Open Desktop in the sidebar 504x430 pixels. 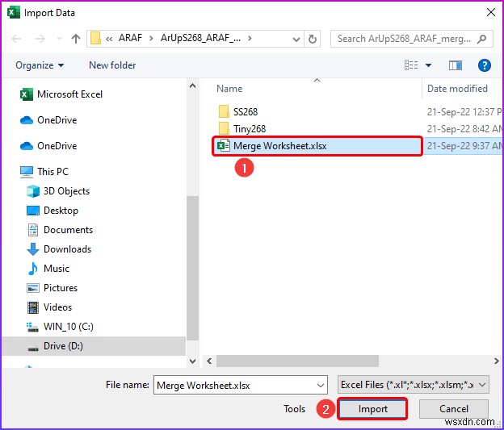click(52, 211)
